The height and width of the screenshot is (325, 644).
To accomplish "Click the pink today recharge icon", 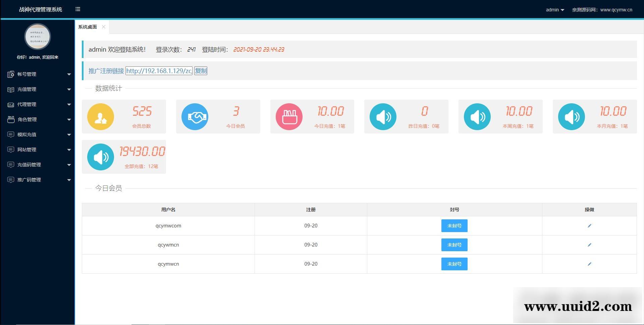I will [289, 117].
